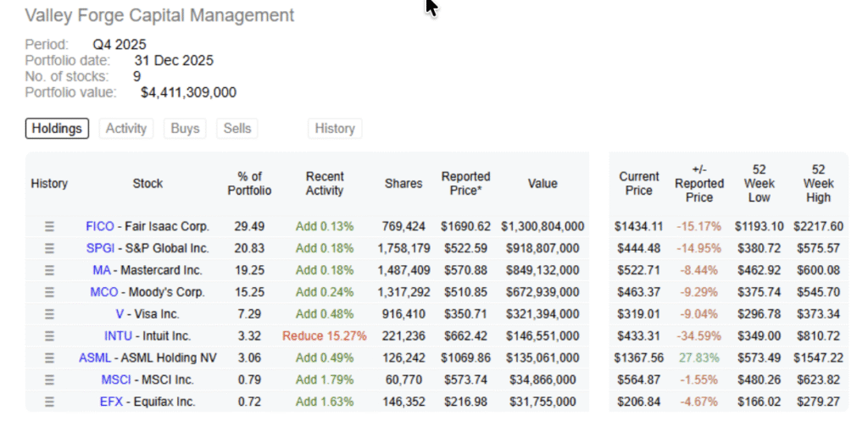
Task: Open the Mastercard row history icon
Action: tap(49, 270)
